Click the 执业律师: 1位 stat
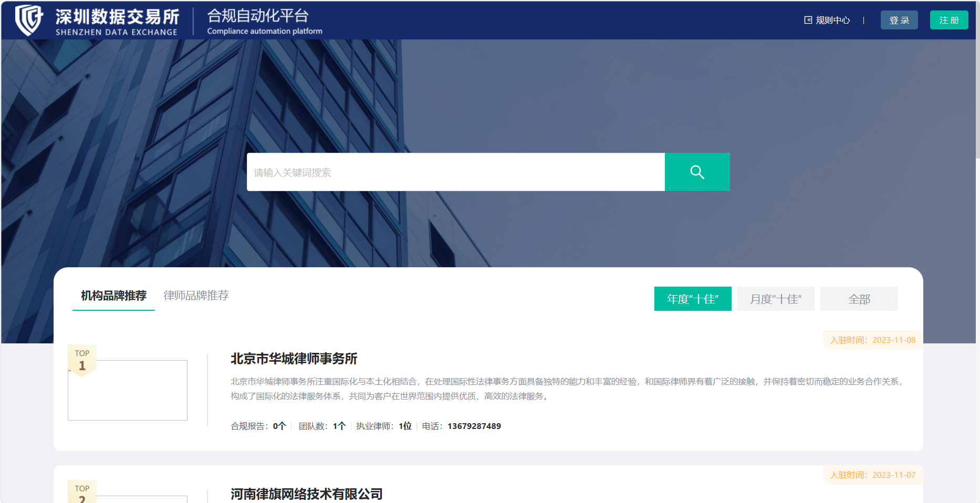Image resolution: width=980 pixels, height=503 pixels. click(384, 426)
